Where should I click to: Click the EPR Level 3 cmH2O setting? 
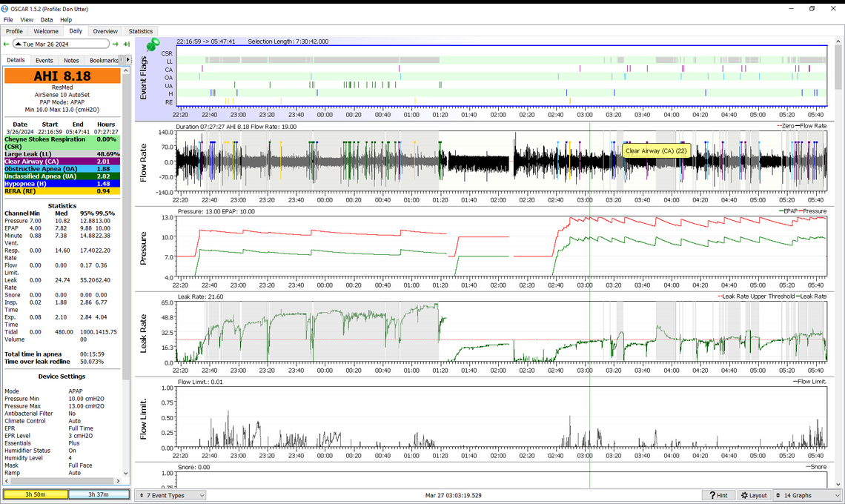(x=49, y=436)
